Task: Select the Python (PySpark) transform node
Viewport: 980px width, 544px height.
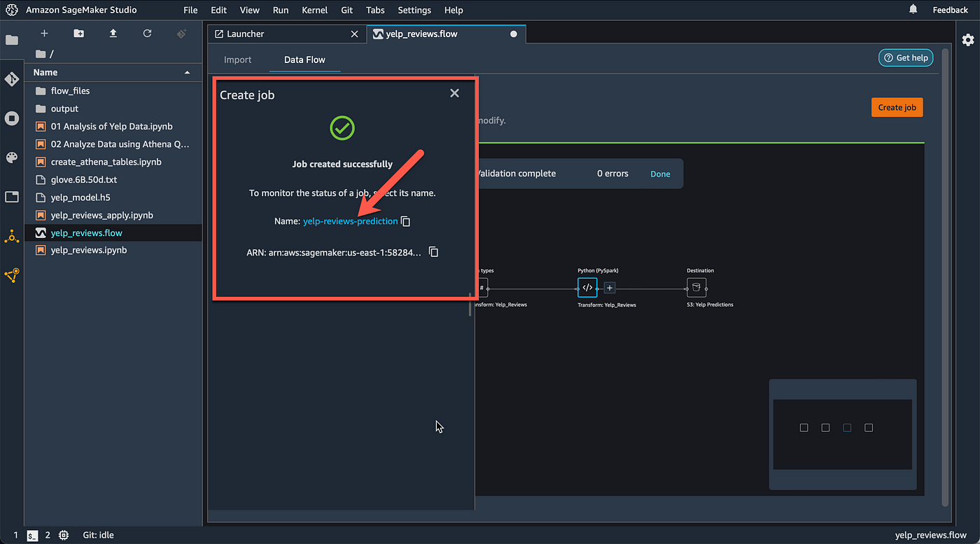Action: coord(587,287)
